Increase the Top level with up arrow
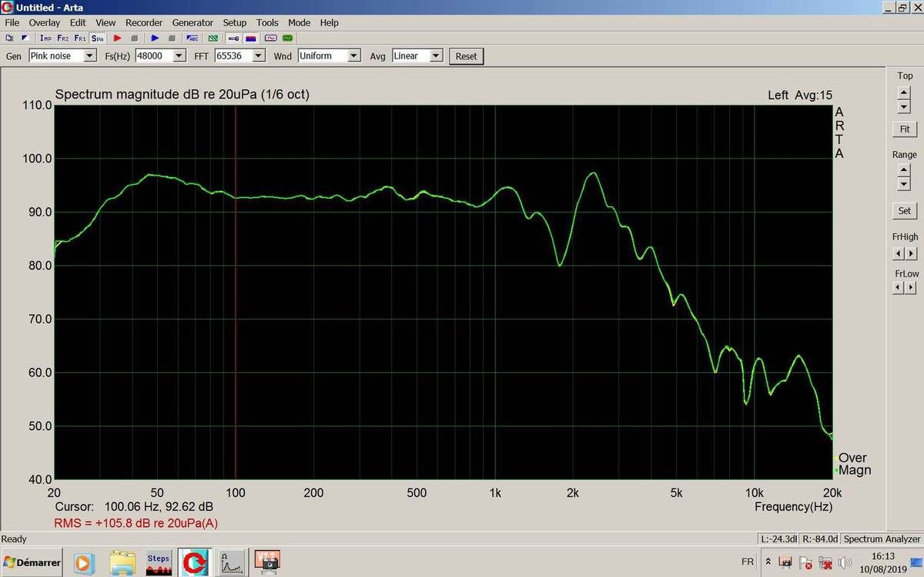The width and height of the screenshot is (924, 577). point(904,90)
